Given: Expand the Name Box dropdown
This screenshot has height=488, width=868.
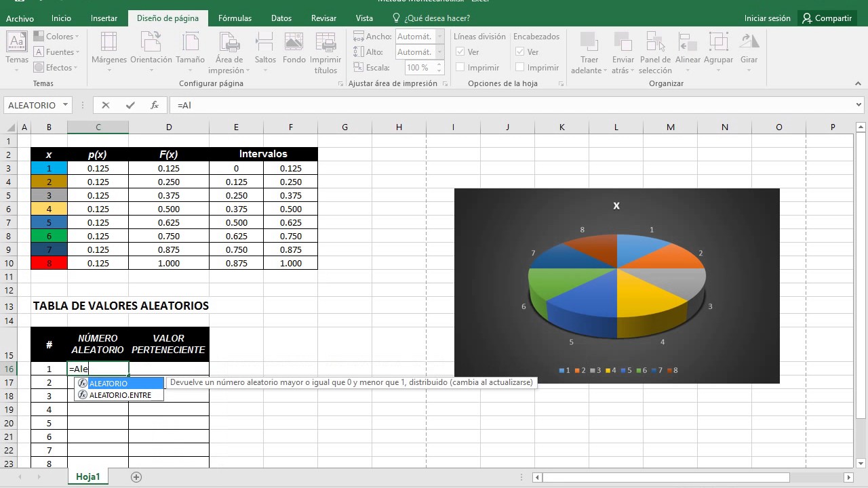Looking at the screenshot, I should (66, 105).
